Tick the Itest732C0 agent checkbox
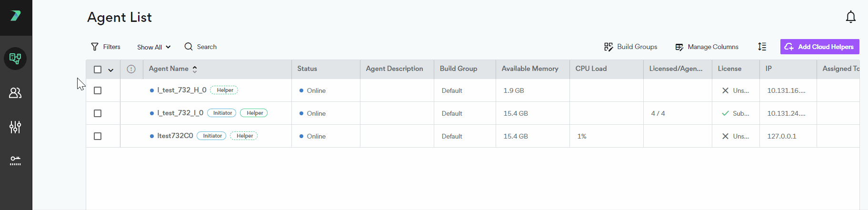This screenshot has height=210, width=868. [x=98, y=136]
